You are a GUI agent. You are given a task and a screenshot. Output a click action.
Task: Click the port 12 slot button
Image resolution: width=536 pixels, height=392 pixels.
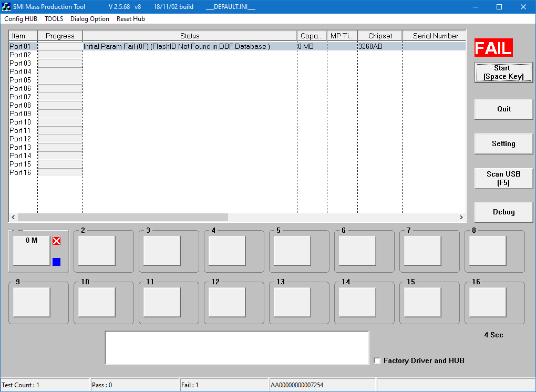[227, 302]
